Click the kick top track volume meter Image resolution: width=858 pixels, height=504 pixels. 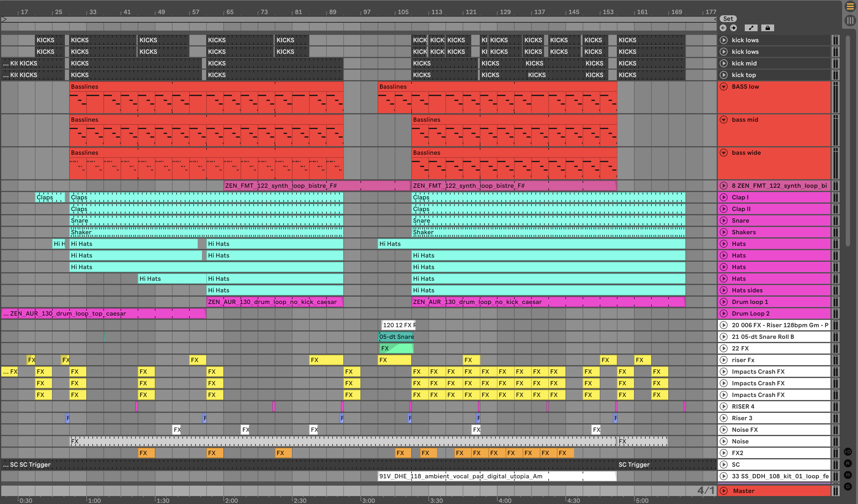click(836, 75)
